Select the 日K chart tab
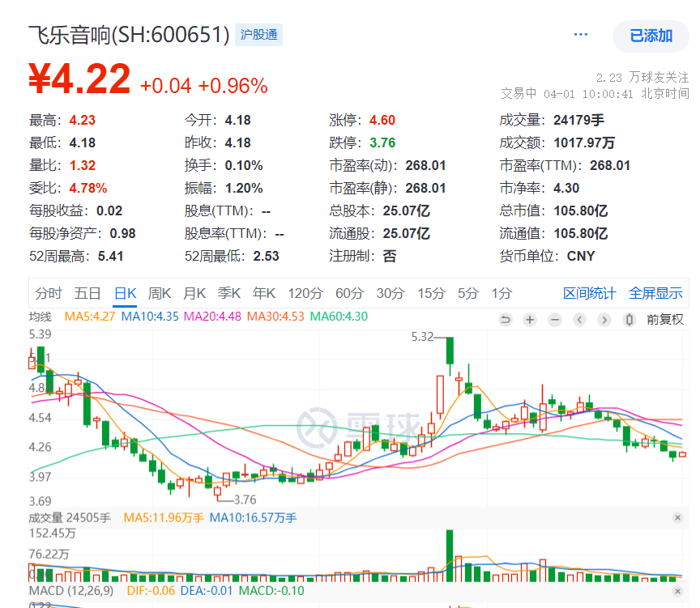 (125, 293)
